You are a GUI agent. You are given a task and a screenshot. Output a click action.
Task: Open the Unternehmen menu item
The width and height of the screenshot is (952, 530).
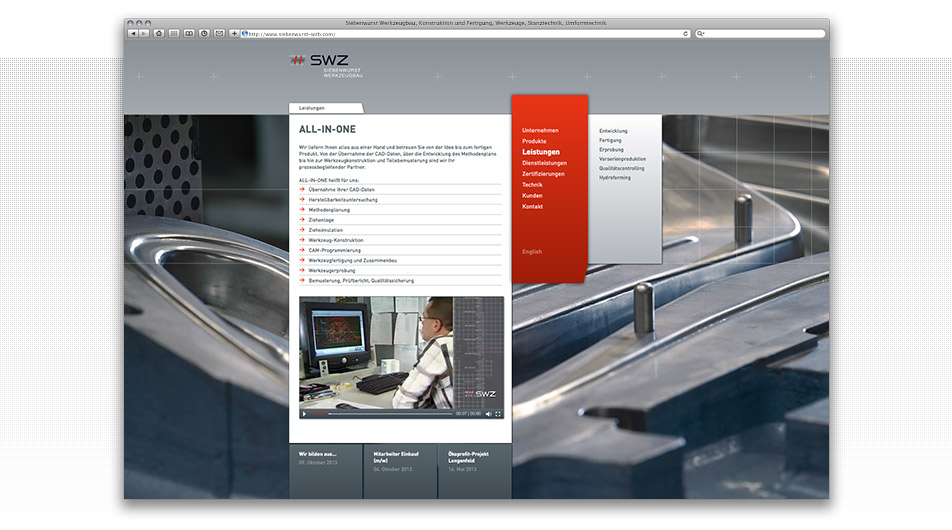[x=540, y=130]
